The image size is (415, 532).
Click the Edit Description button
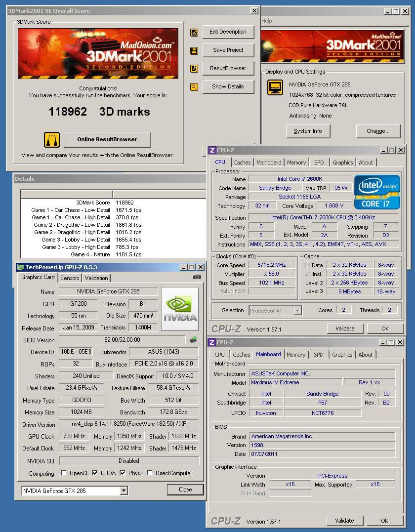pos(228,32)
